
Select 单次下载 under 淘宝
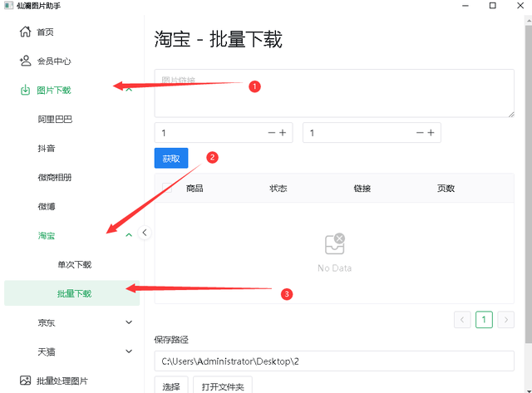[x=74, y=265]
